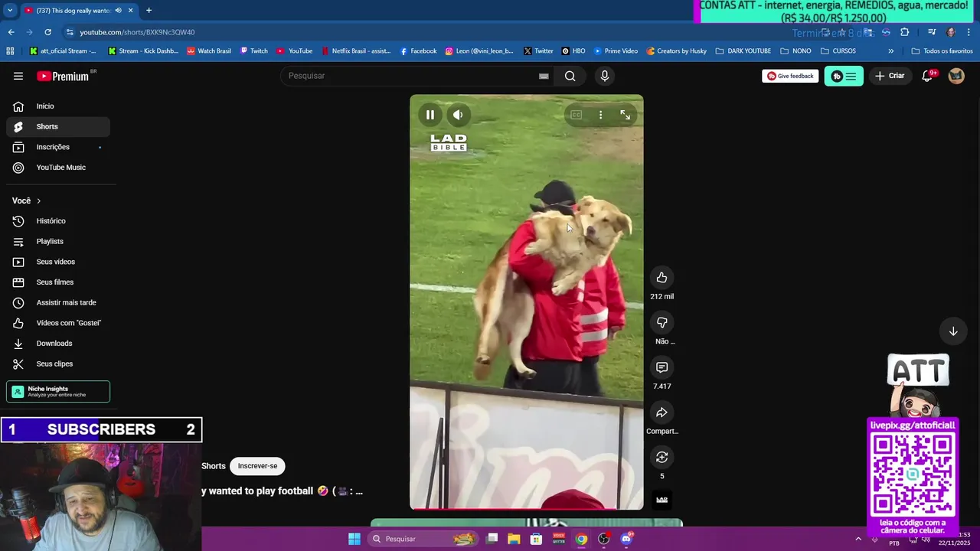Dislike the Short

coord(662,322)
